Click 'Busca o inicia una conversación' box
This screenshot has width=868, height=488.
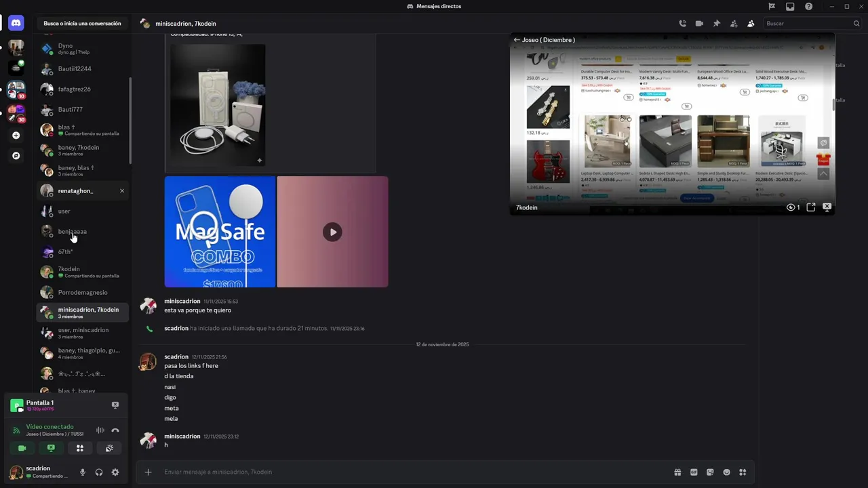point(82,23)
